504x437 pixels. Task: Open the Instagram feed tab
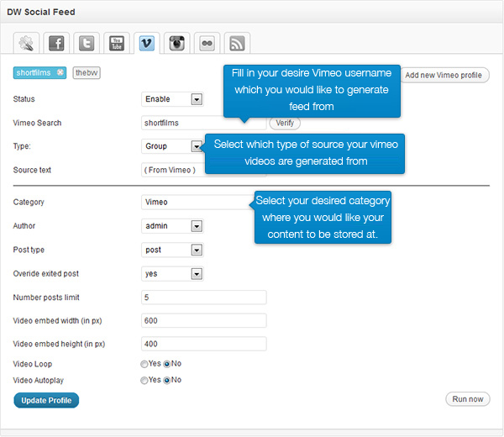[176, 43]
